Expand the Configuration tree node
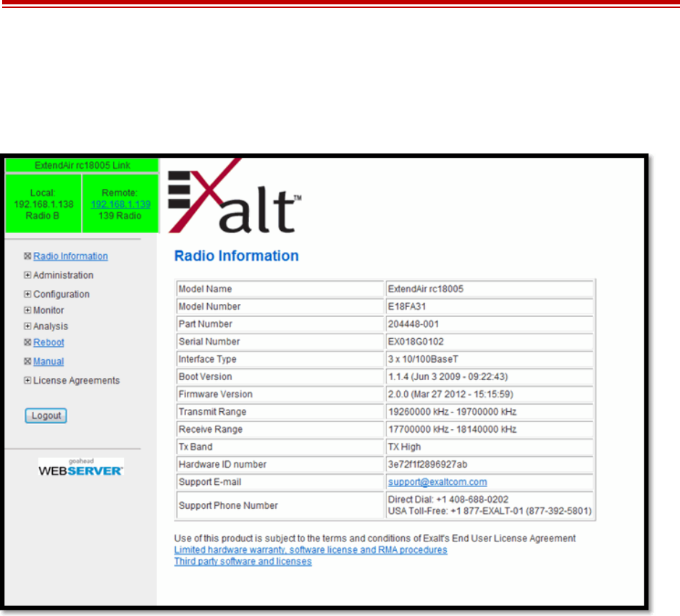Image resolution: width=680 pixels, height=616 pixels. point(28,294)
